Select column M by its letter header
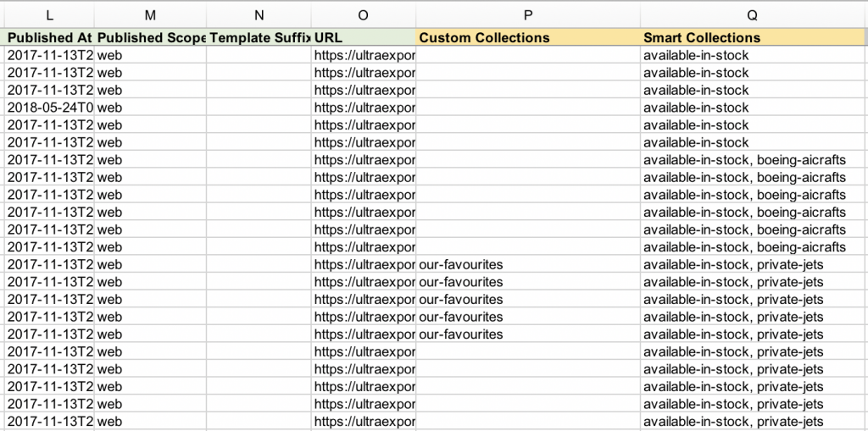The height and width of the screenshot is (431, 868). (151, 15)
